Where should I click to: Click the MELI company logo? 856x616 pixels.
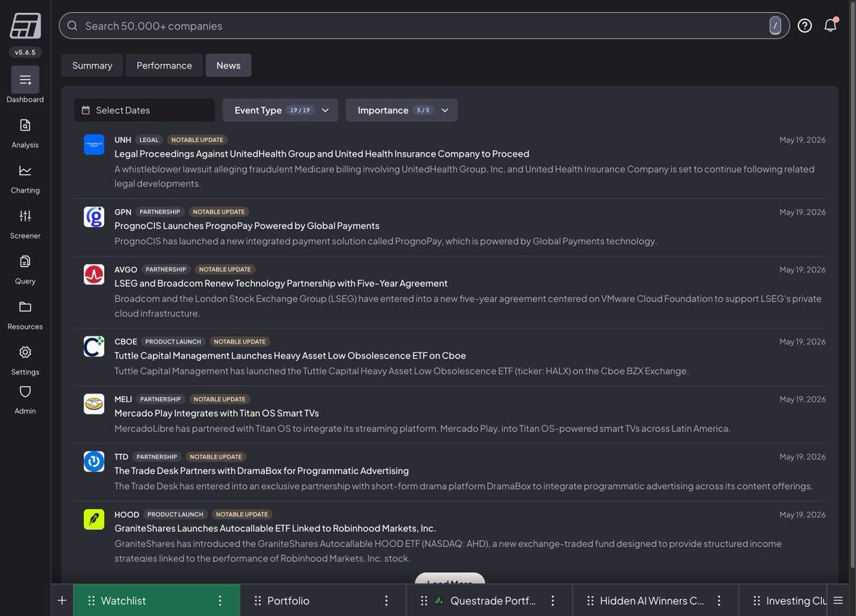[93, 404]
